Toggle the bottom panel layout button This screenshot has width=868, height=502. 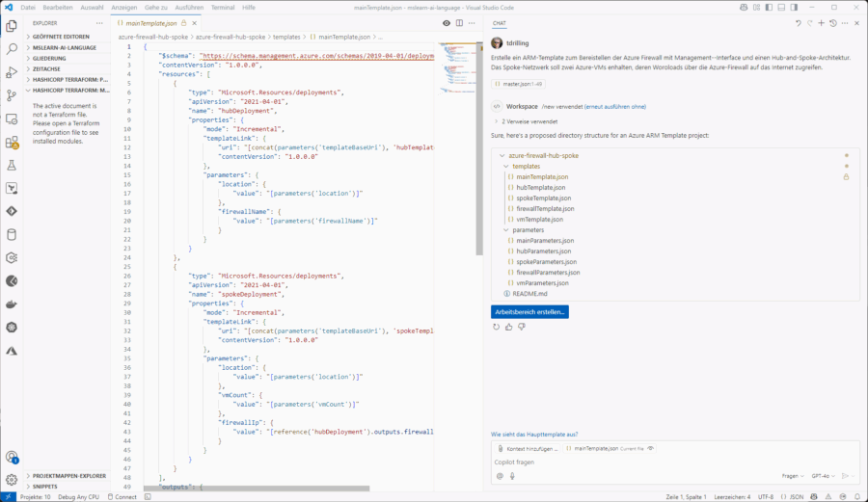(x=781, y=8)
